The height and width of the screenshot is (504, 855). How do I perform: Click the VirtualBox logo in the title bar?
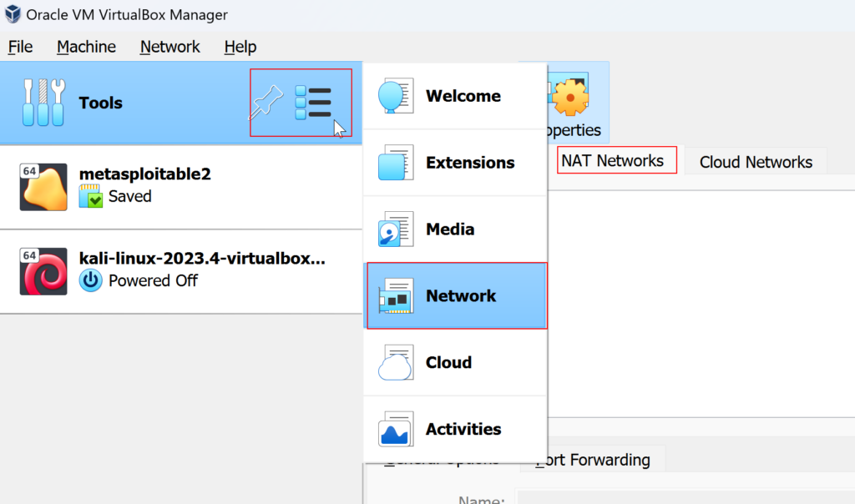coord(13,14)
